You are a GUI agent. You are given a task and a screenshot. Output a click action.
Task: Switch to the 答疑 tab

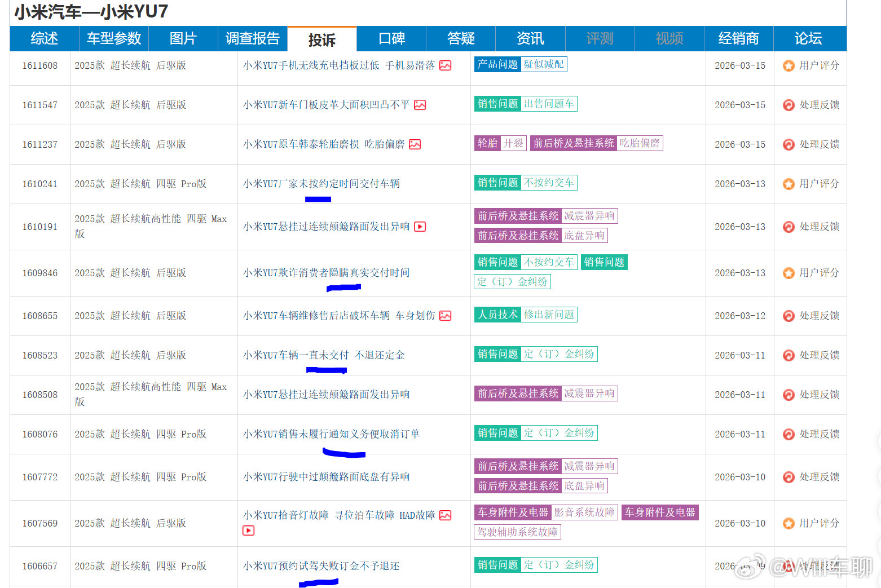[x=461, y=38]
